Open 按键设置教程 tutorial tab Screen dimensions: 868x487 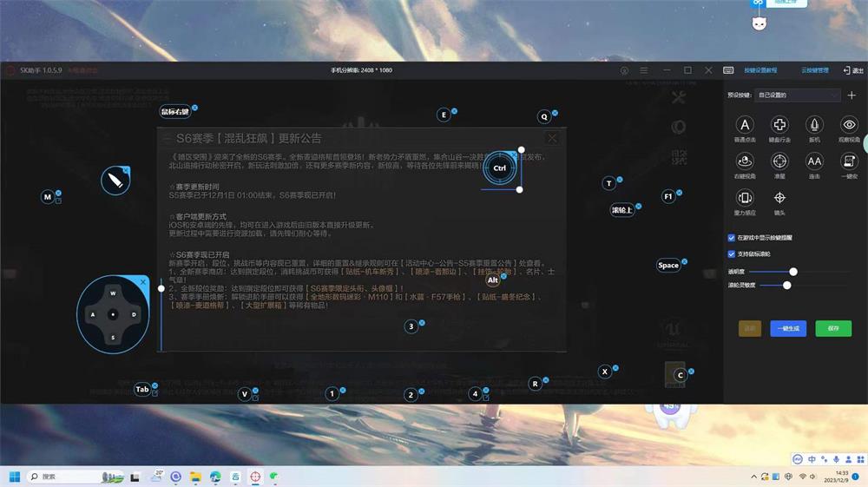tap(760, 70)
